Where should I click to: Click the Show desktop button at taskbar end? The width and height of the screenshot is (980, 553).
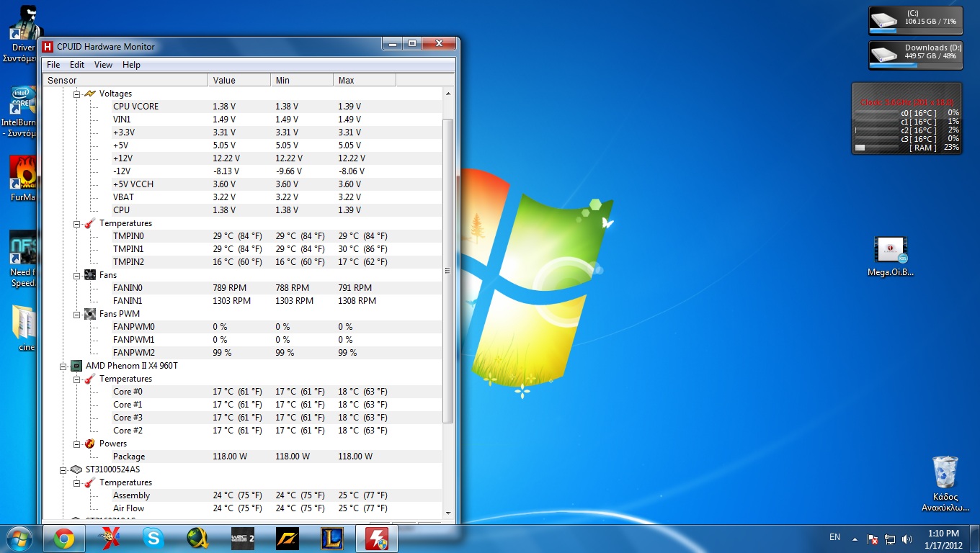pos(974,539)
